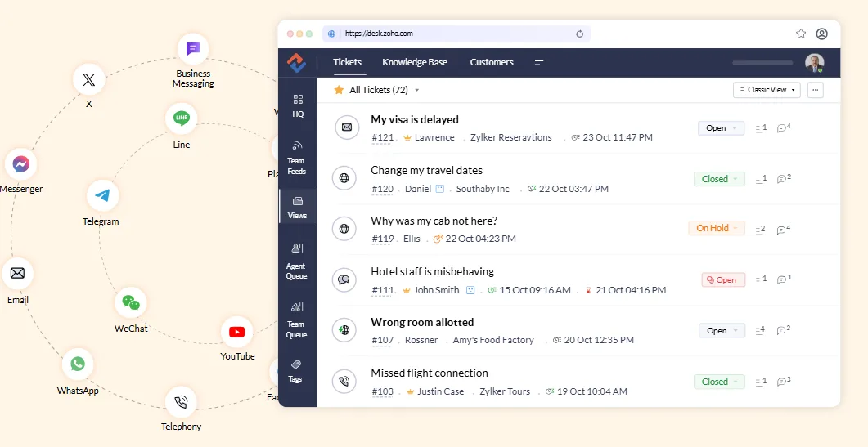
Task: Click the X channel icon
Action: pyautogui.click(x=88, y=79)
